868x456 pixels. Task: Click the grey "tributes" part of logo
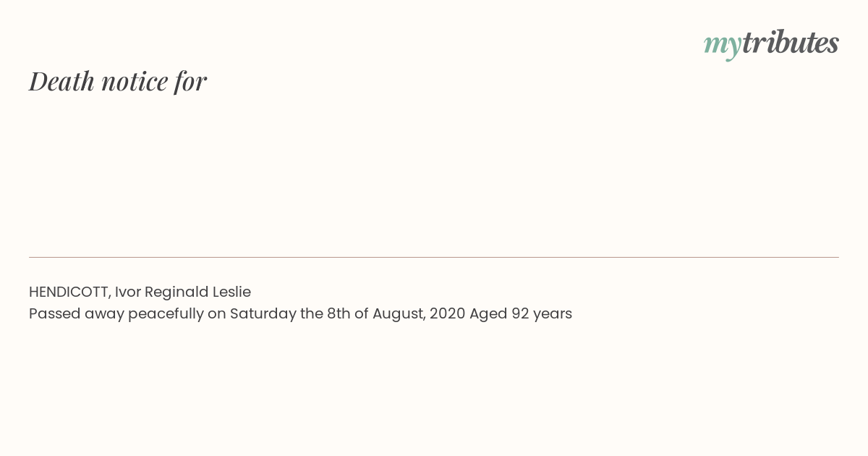pyautogui.click(x=791, y=42)
